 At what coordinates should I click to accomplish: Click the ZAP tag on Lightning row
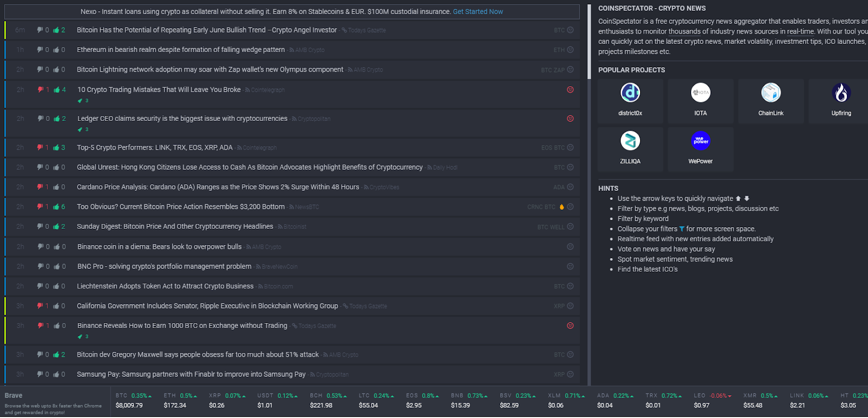559,70
